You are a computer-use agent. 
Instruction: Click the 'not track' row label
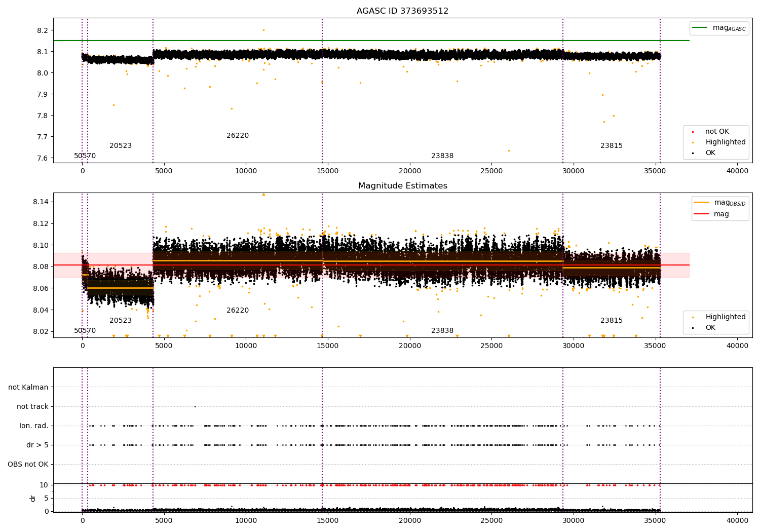[32, 407]
